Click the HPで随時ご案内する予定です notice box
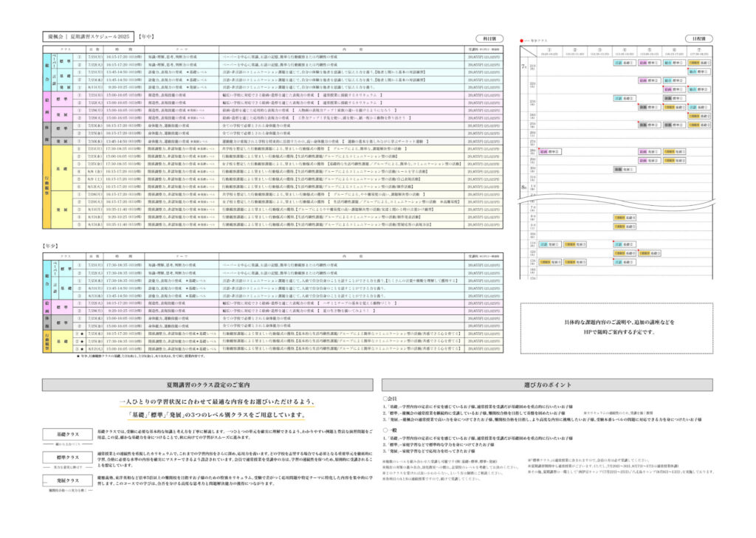This screenshot has width=756, height=538. (x=616, y=328)
